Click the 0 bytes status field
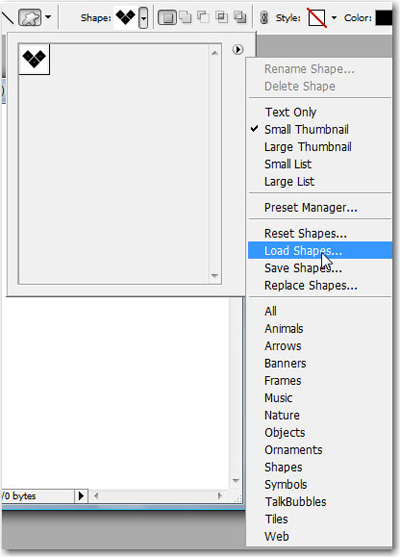Viewport: 400px width, 557px height. click(x=38, y=496)
